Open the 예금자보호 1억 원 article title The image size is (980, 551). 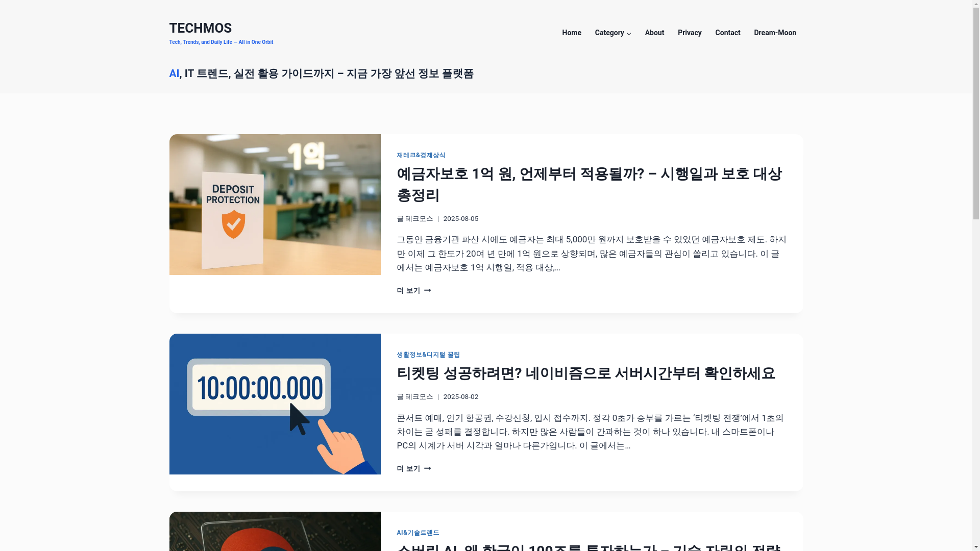(x=589, y=185)
